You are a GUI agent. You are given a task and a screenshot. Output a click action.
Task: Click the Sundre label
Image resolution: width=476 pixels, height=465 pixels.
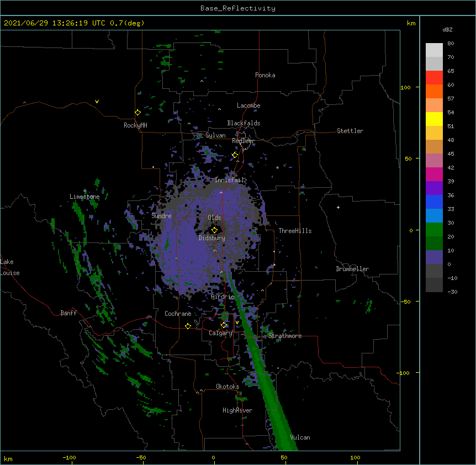tap(161, 216)
